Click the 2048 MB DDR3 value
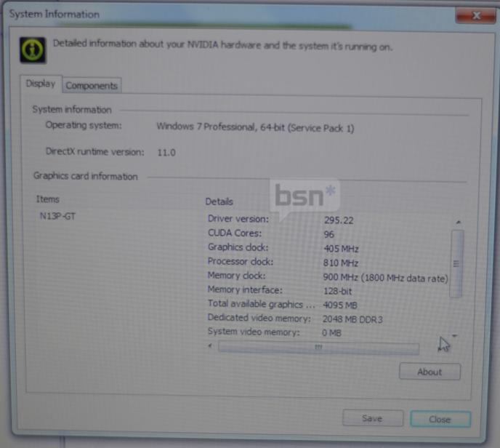 point(352,319)
